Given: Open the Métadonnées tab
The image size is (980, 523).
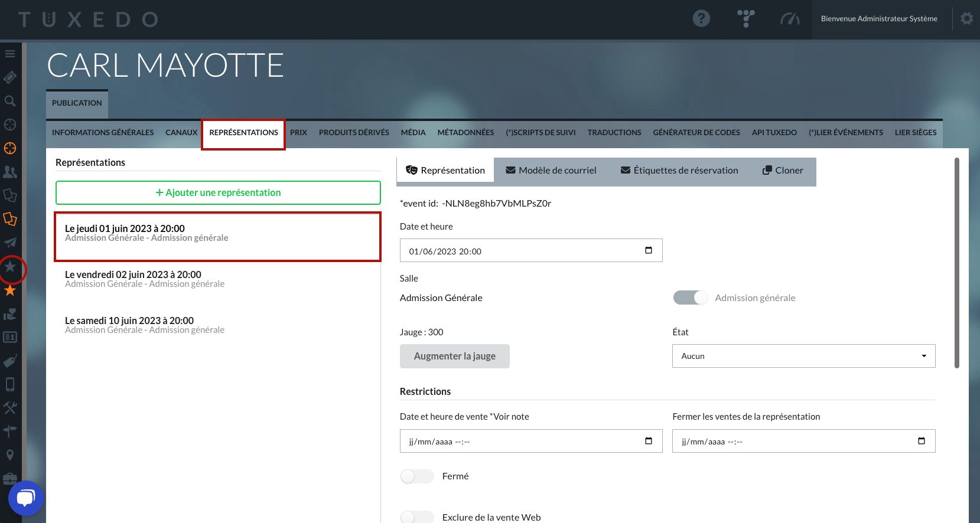Looking at the screenshot, I should pos(465,133).
